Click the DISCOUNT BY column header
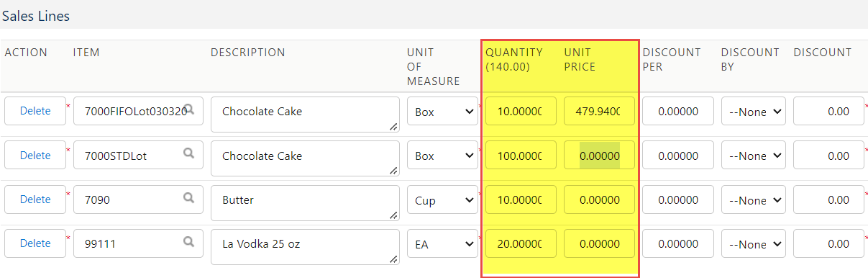Viewport: 868px width, 278px height. [750, 60]
